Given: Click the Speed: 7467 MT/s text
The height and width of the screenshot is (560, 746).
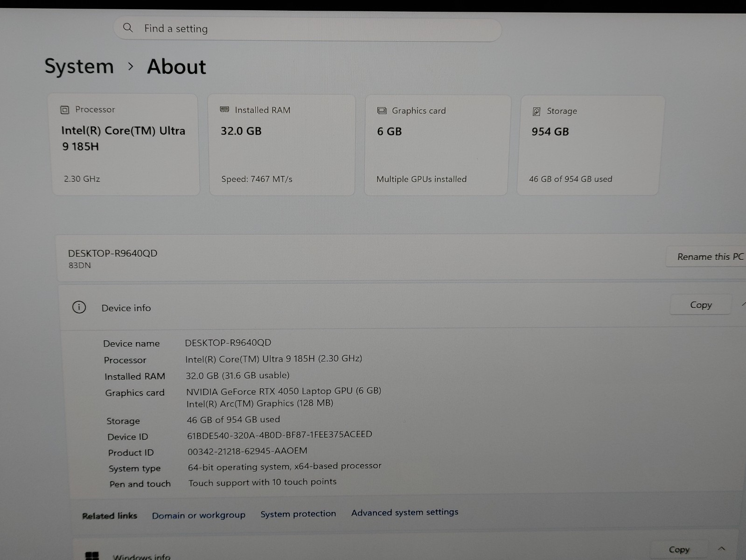Looking at the screenshot, I should tap(257, 179).
